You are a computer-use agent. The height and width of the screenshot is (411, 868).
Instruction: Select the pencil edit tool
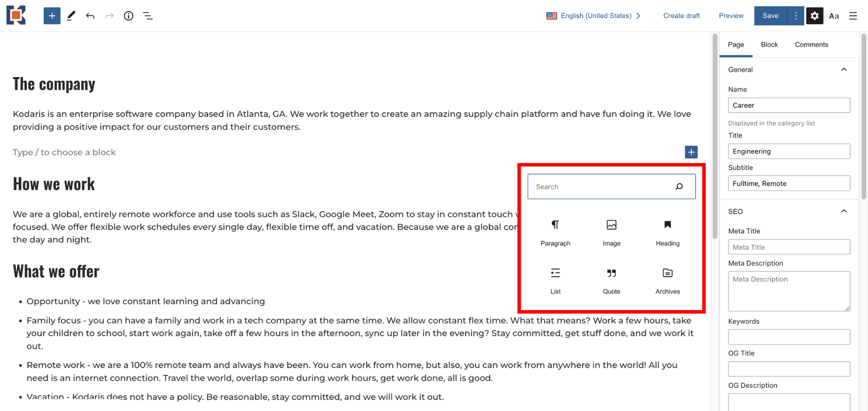[x=71, y=16]
